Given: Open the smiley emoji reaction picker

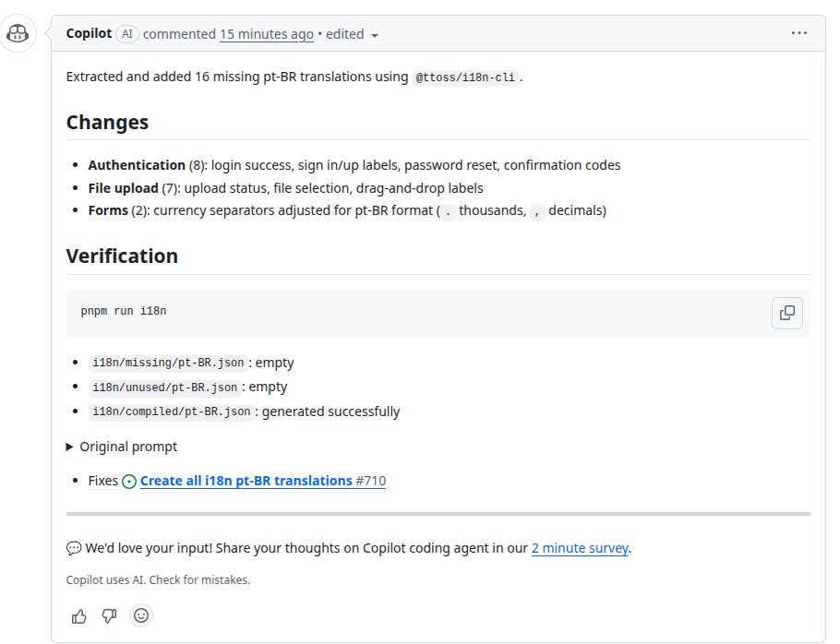Looking at the screenshot, I should (140, 615).
